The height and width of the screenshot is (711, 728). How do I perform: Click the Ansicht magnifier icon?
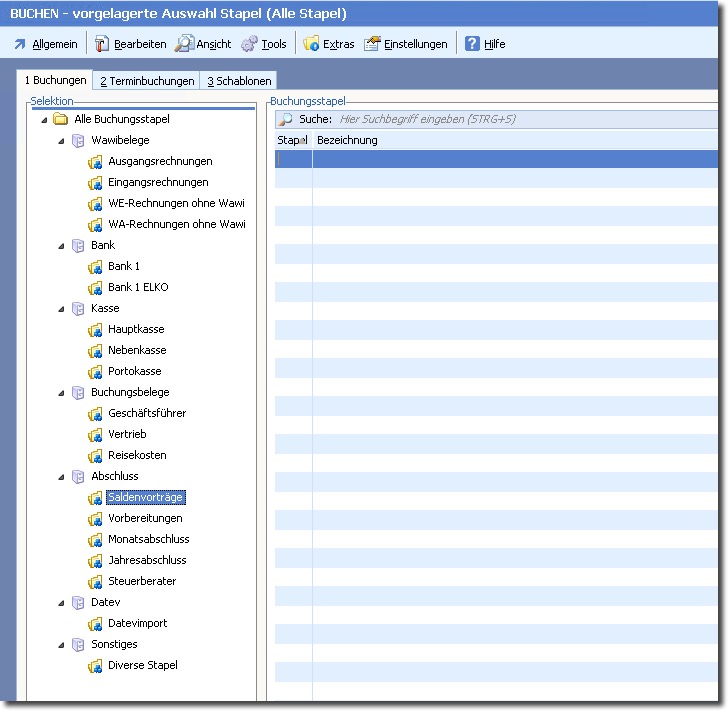pos(184,44)
